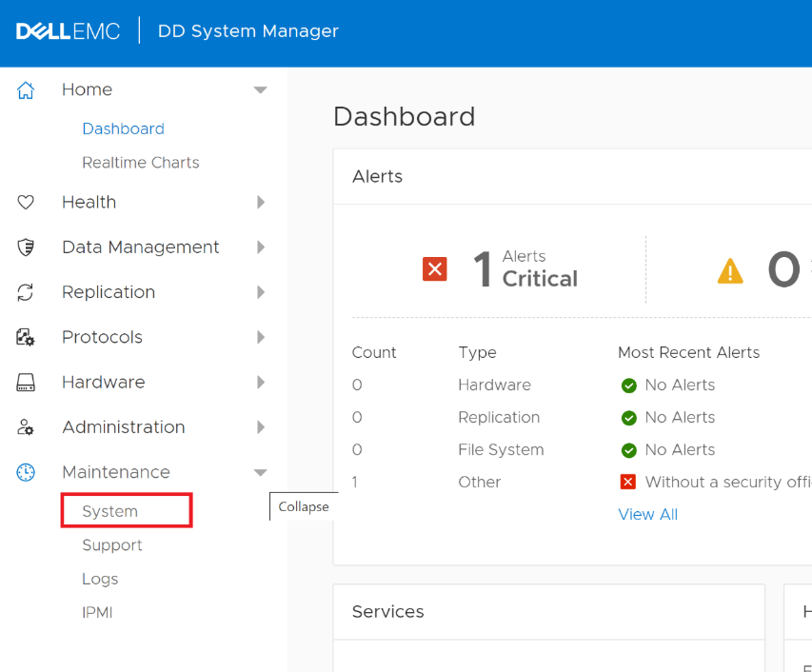Open the Dashboard page
Screen dimensions: 812x672
click(123, 128)
